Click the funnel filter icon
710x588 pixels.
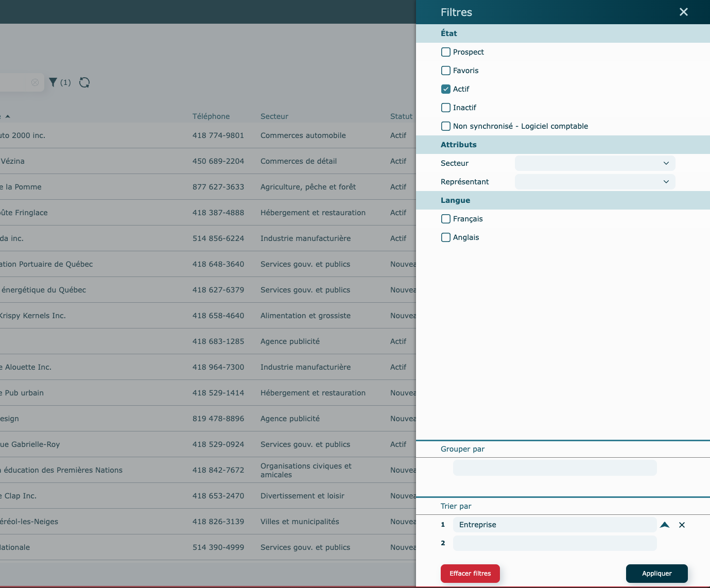53,82
